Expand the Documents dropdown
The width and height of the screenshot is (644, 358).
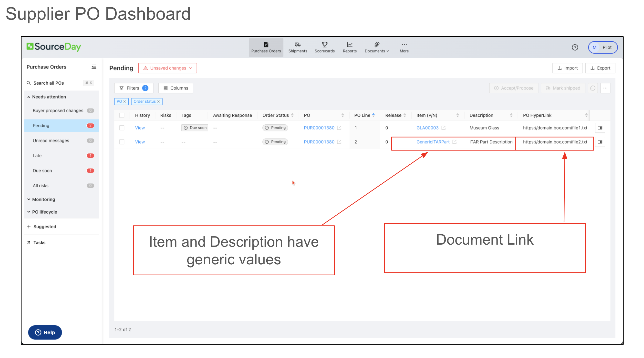(377, 47)
